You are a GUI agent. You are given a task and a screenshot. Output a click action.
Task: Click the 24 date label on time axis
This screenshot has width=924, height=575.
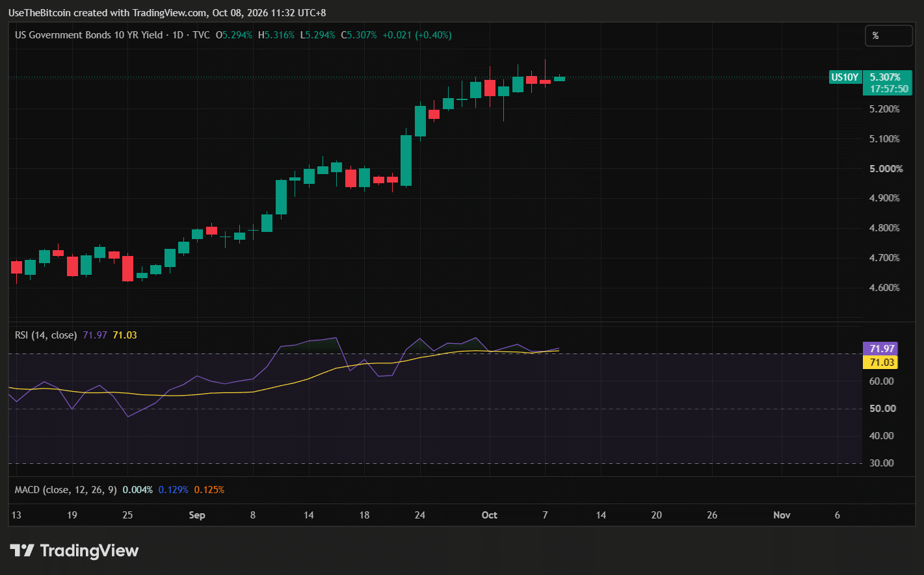(x=420, y=515)
